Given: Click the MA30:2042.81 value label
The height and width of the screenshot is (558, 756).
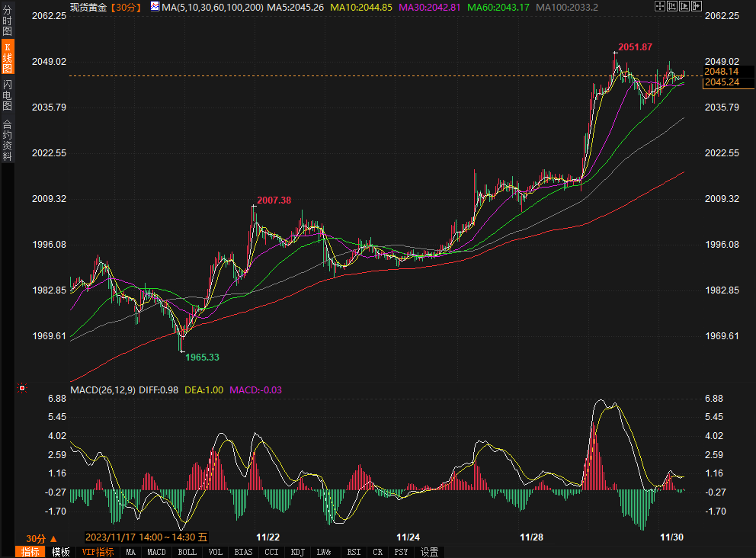Looking at the screenshot, I should [x=430, y=7].
